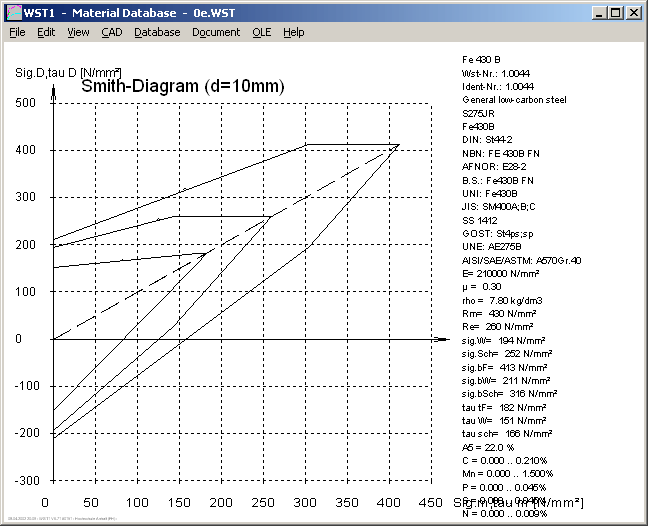Screen dimensions: 648x526
Task: Open the OLE menu
Action: point(261,32)
